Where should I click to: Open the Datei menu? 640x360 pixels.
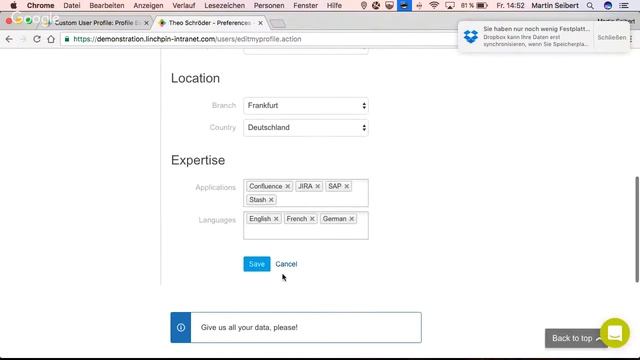coord(72,6)
